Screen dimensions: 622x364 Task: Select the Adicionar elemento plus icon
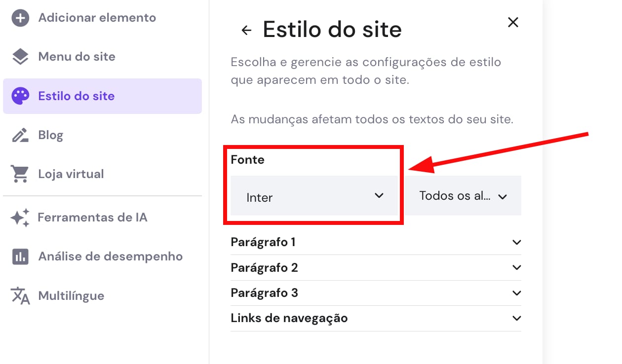pyautogui.click(x=20, y=18)
